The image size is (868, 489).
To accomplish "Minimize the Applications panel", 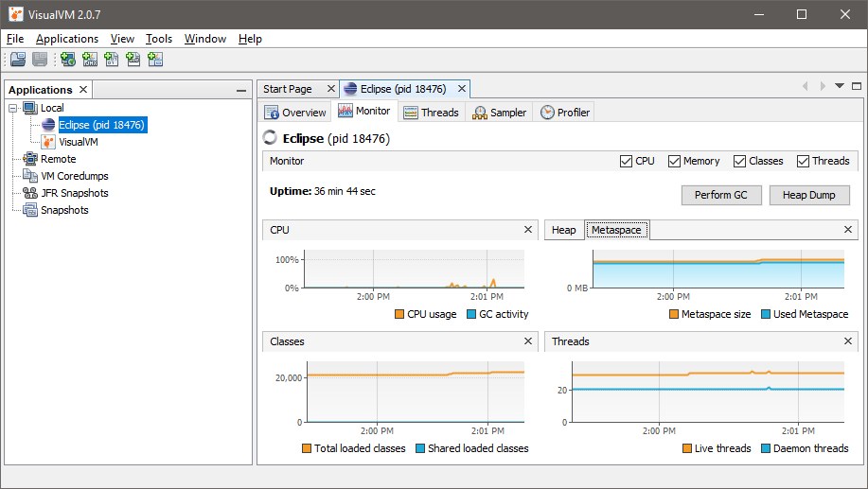I will pos(241,91).
